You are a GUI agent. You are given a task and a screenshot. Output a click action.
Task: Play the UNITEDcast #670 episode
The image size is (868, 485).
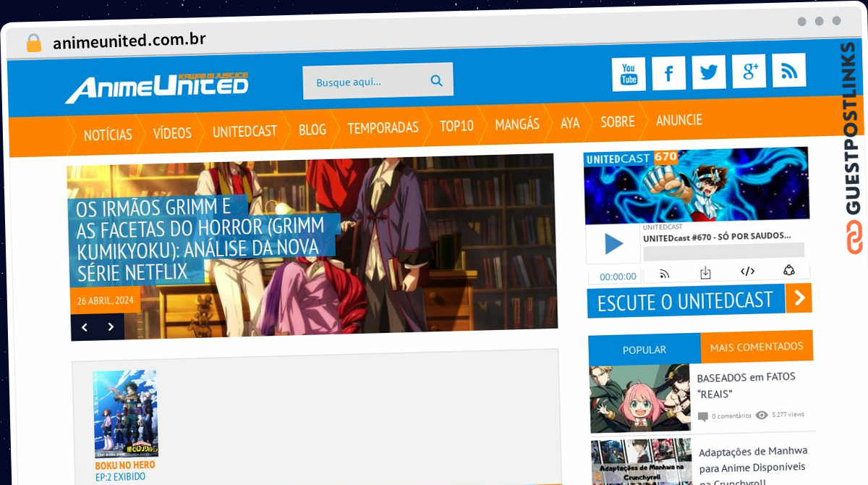point(613,245)
